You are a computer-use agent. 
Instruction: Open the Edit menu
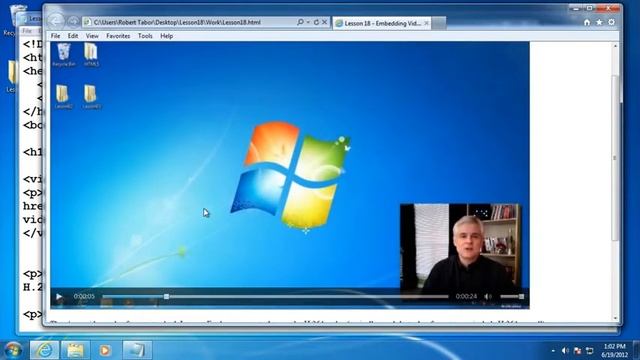(x=73, y=36)
